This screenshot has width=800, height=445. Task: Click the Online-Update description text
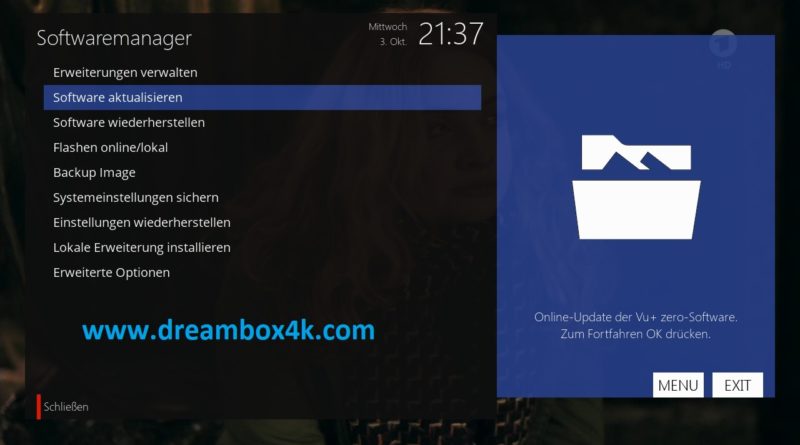point(636,326)
